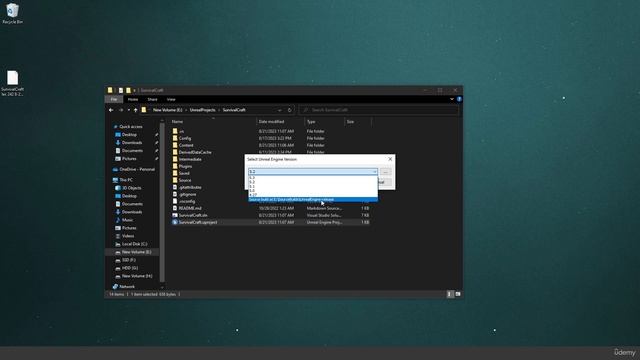Open recent locations dropdown beside Forward arrow
The width and height of the screenshot is (640, 360).
coord(129,110)
